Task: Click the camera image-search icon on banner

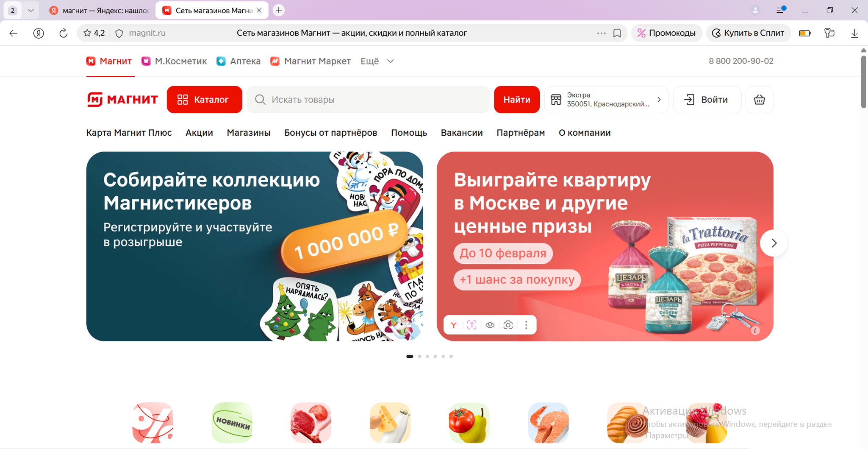Action: coord(508,325)
